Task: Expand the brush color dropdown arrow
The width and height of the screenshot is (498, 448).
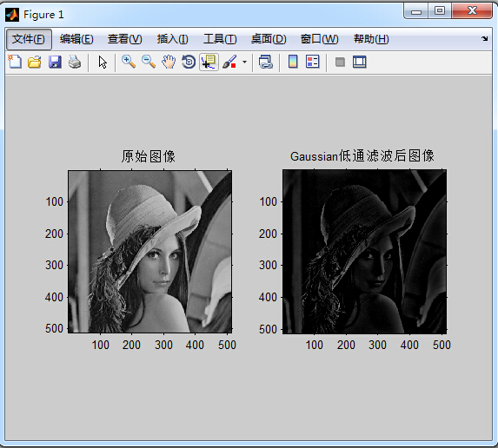Action: [x=244, y=62]
